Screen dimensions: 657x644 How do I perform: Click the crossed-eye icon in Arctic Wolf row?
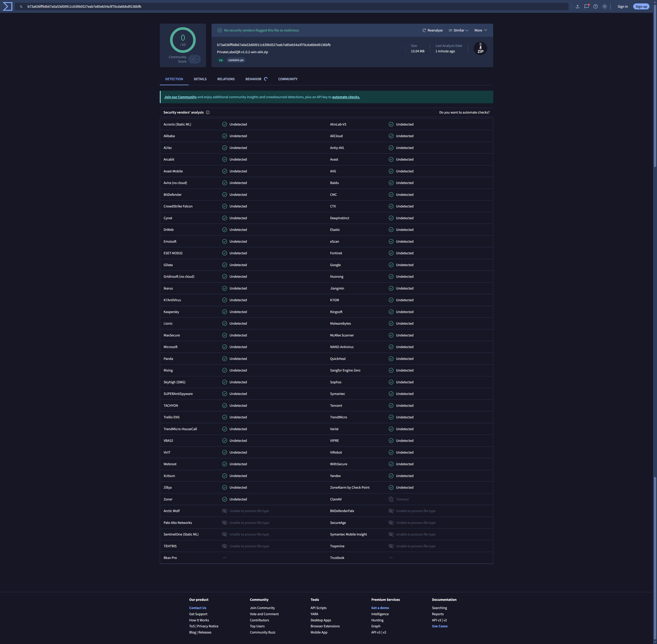click(x=224, y=511)
